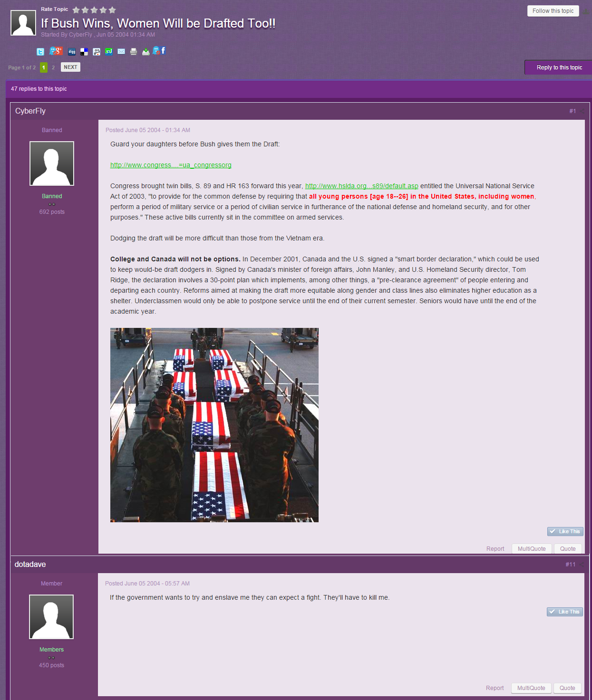Viewport: 592px width, 700px height.
Task: Like dotadave's post with Like This
Action: pos(565,612)
